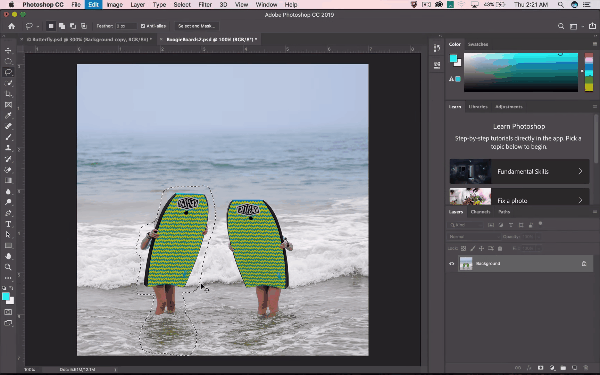Select the Gradient tool
The width and height of the screenshot is (600, 375).
coord(8,180)
